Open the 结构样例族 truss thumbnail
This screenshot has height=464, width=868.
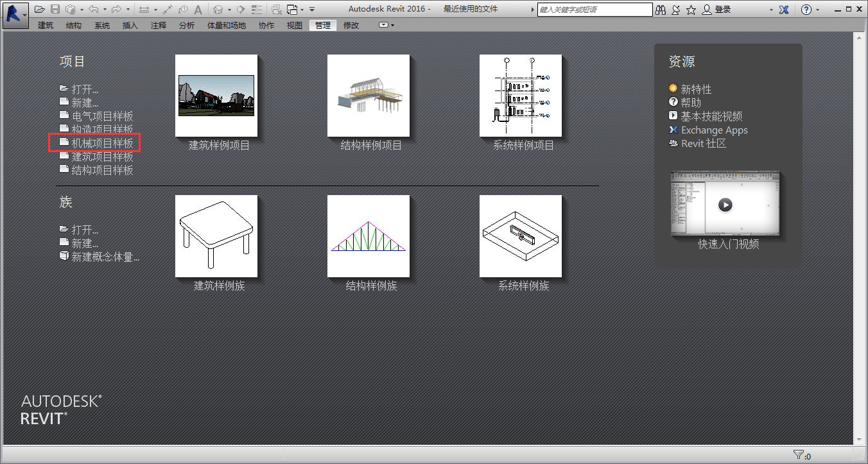tap(369, 236)
